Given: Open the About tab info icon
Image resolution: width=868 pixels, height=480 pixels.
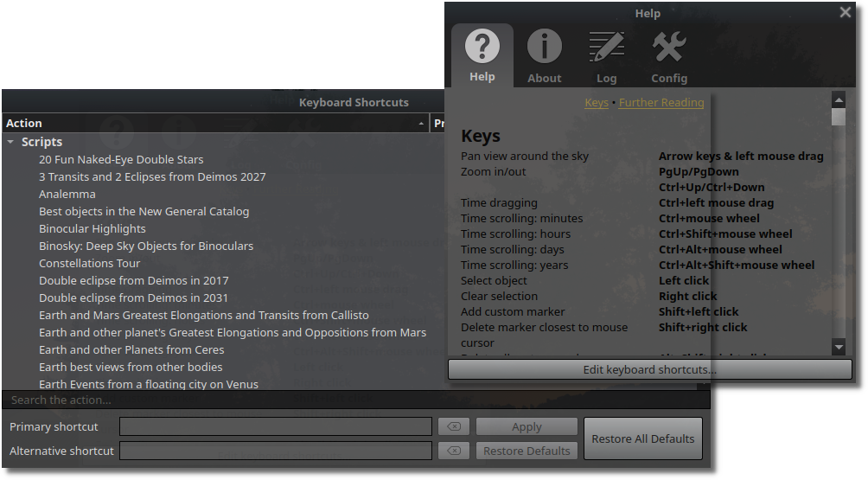Looking at the screenshot, I should point(544,47).
